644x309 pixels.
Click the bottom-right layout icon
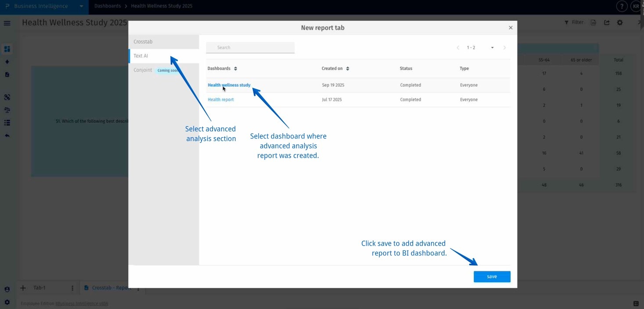pos(636,303)
